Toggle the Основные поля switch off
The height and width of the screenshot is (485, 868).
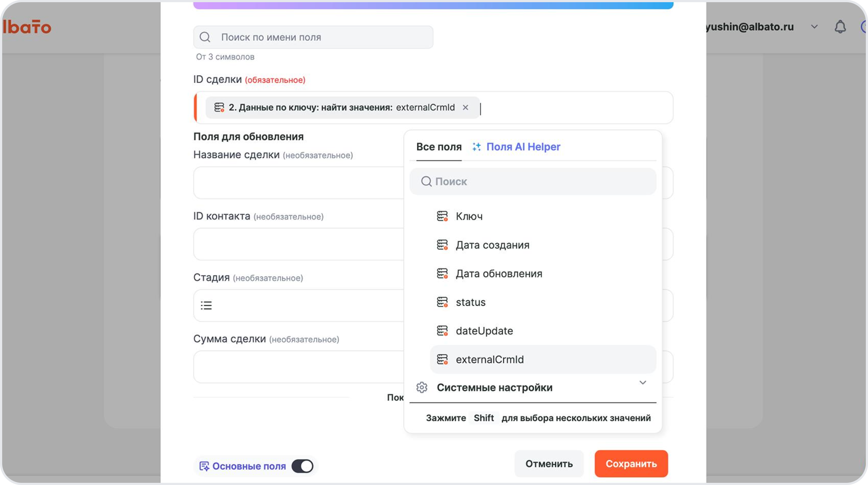(x=303, y=466)
